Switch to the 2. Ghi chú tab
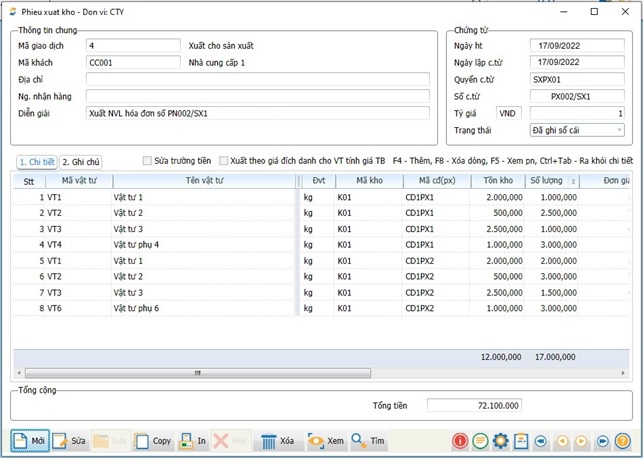This screenshot has width=643, height=458. pos(80,161)
